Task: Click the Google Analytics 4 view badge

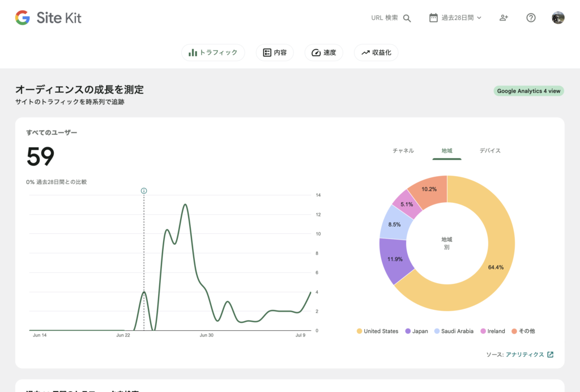Action: point(528,91)
